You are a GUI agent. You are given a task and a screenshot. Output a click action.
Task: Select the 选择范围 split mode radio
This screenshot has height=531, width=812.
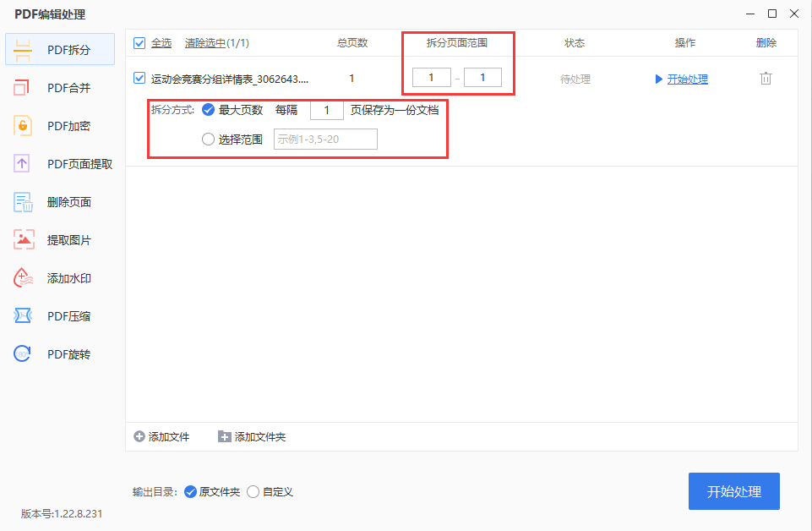click(208, 140)
